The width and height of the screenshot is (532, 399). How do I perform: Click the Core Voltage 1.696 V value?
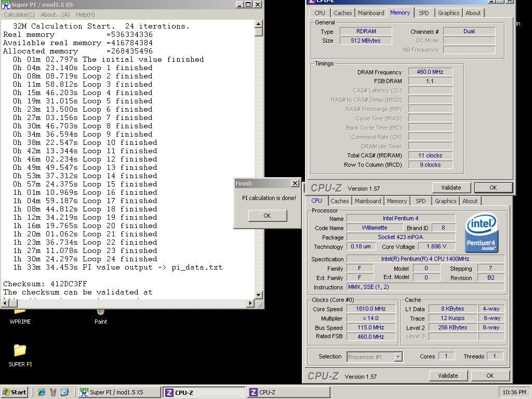[436, 246]
